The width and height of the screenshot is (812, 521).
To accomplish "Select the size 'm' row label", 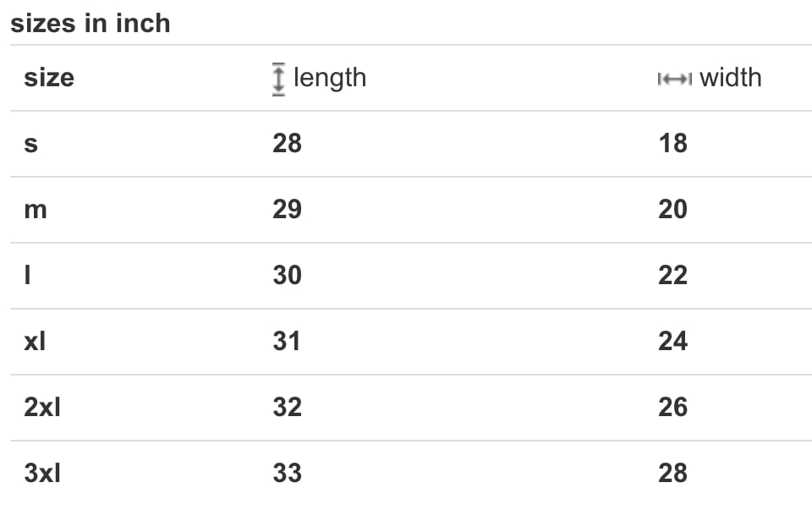I will 36,210.
